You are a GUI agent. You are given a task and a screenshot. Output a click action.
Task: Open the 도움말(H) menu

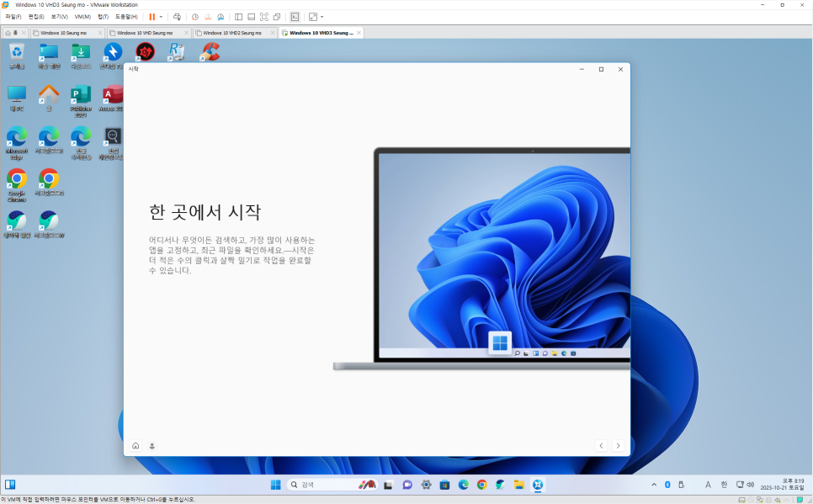[x=126, y=17]
